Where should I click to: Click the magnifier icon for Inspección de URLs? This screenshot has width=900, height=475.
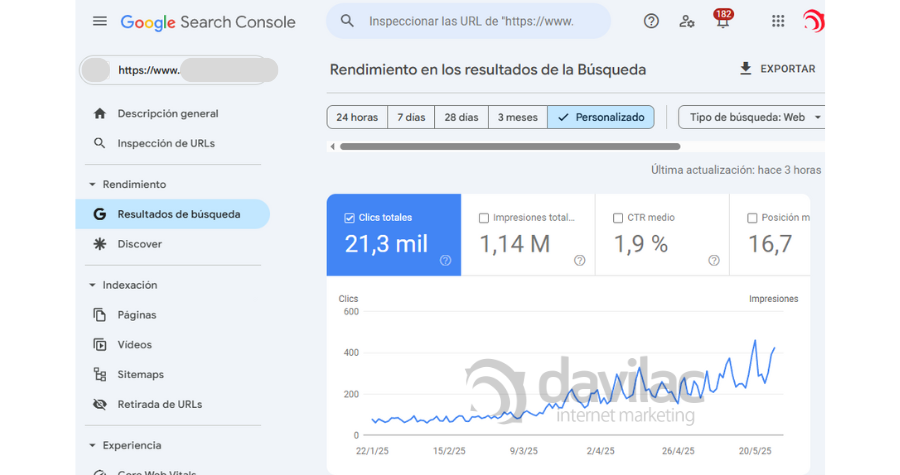tap(99, 143)
